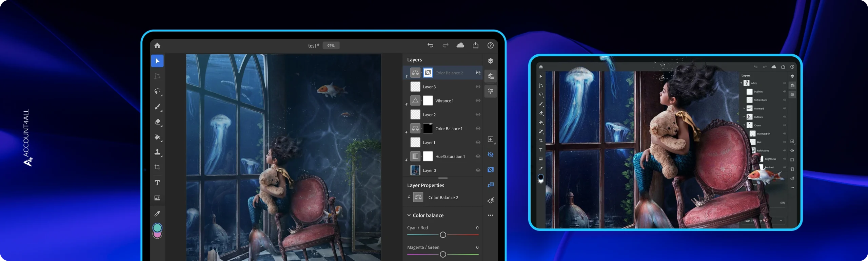Click the Home icon
The width and height of the screenshot is (868, 261).
[x=157, y=45]
